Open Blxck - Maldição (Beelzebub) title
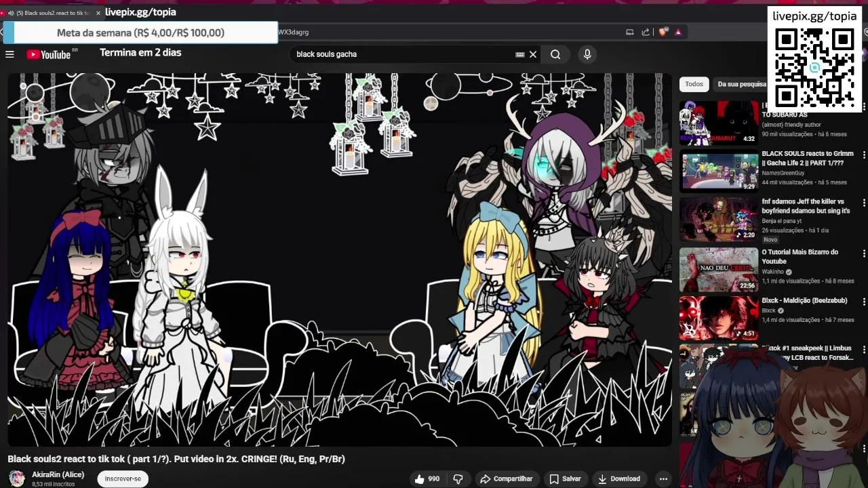 click(x=804, y=300)
